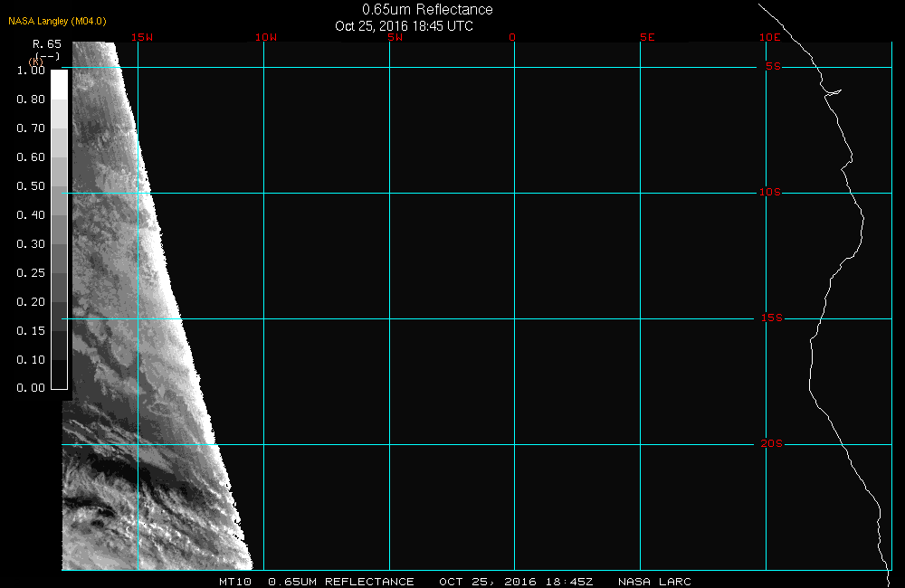Pick the 0 degree longitude label
Image resolution: width=905 pixels, height=588 pixels.
512,38
